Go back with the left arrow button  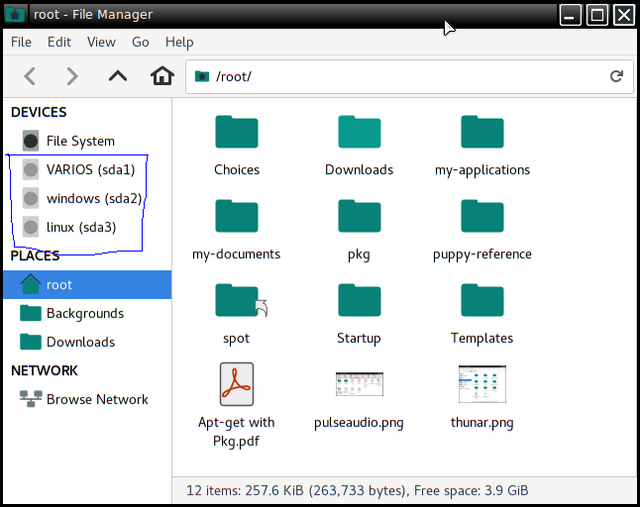(30, 76)
